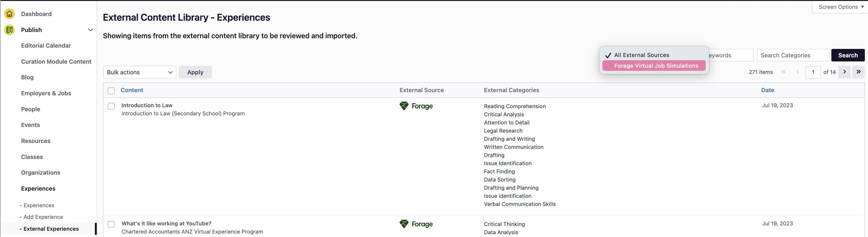The image size is (868, 237).
Task: Go to next page arrow
Action: 844,72
